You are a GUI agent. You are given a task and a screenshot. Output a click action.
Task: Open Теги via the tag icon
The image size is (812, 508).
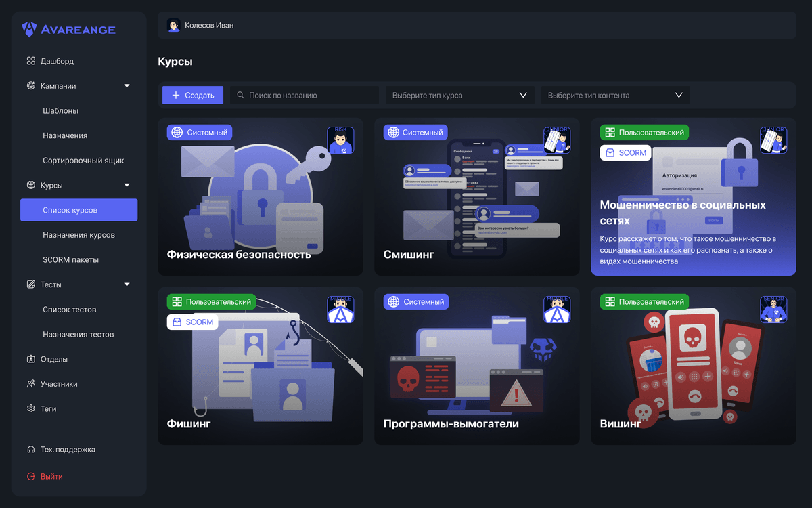[30, 408]
